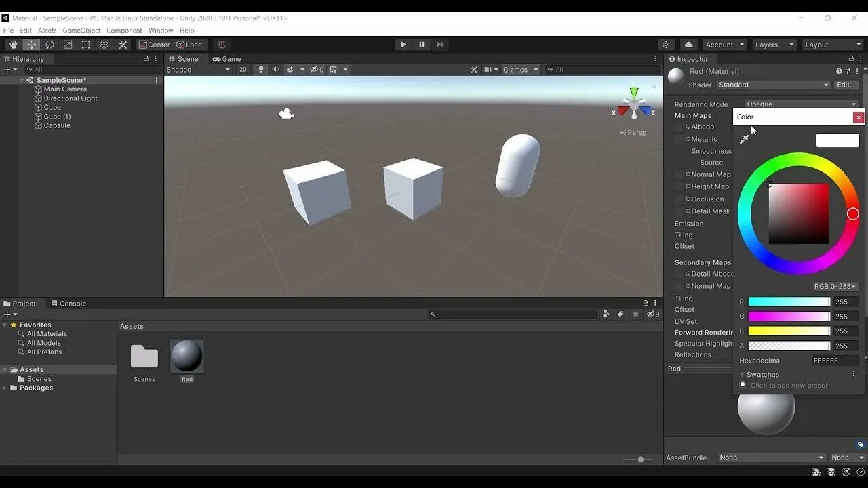The height and width of the screenshot is (488, 868).
Task: Toggle 2D scene view
Action: tap(243, 70)
